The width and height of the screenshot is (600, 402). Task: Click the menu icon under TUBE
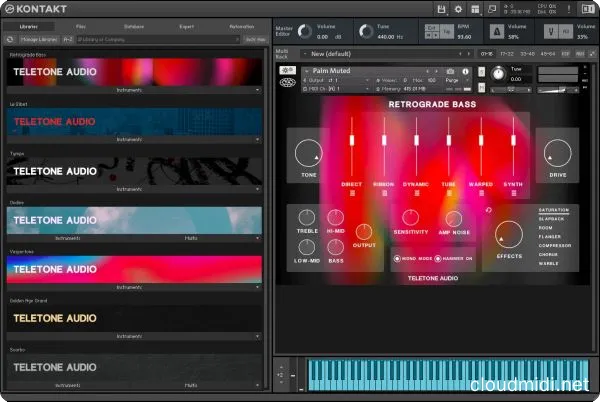coord(449,193)
